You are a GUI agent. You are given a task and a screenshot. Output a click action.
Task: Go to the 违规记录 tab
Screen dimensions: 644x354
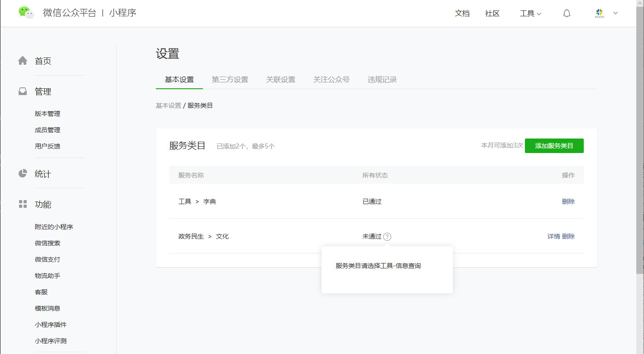pos(382,80)
